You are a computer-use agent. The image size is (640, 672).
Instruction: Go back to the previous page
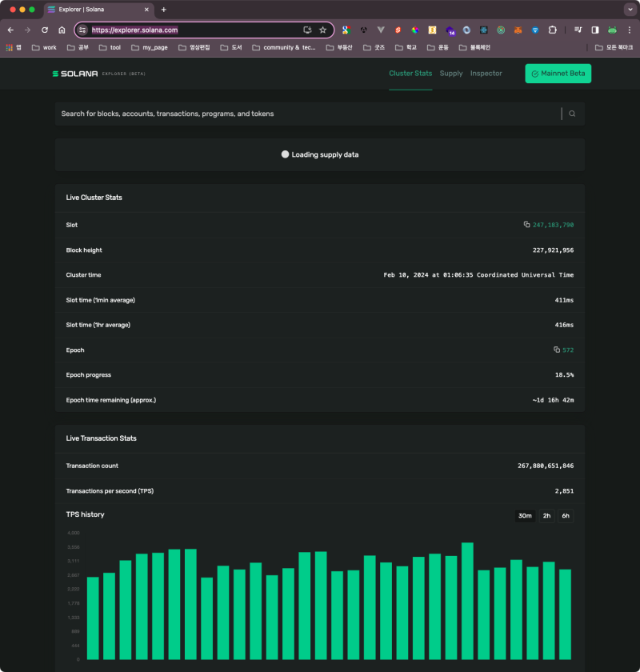(10, 30)
